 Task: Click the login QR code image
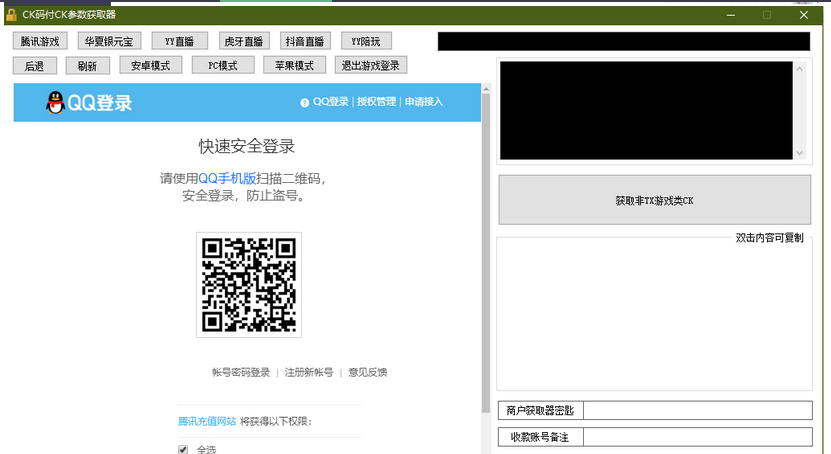(249, 285)
